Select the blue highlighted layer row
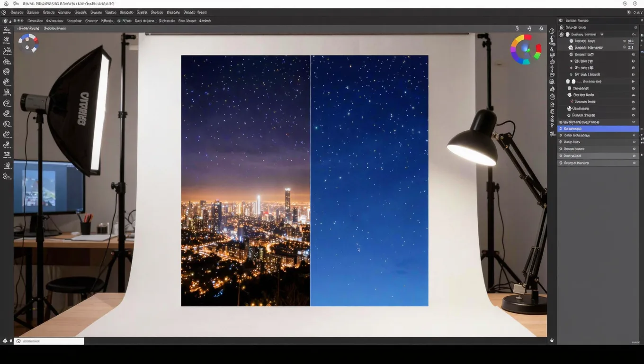 (598, 128)
